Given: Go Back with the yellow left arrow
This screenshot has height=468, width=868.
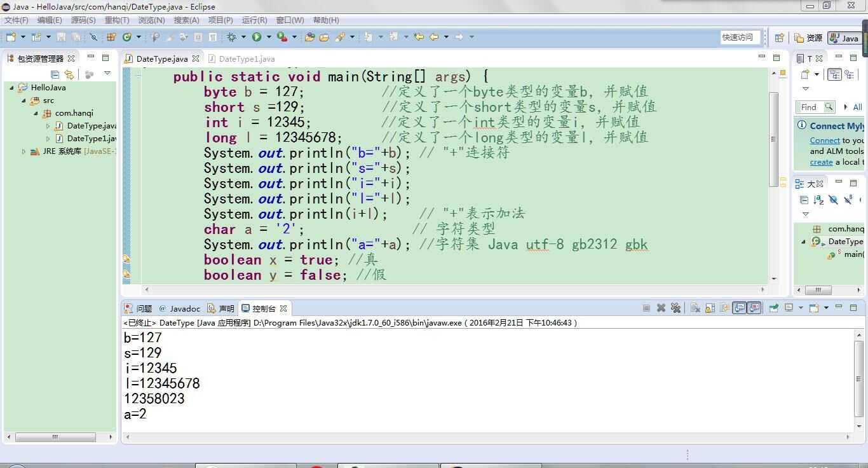Looking at the screenshot, I should 434,37.
